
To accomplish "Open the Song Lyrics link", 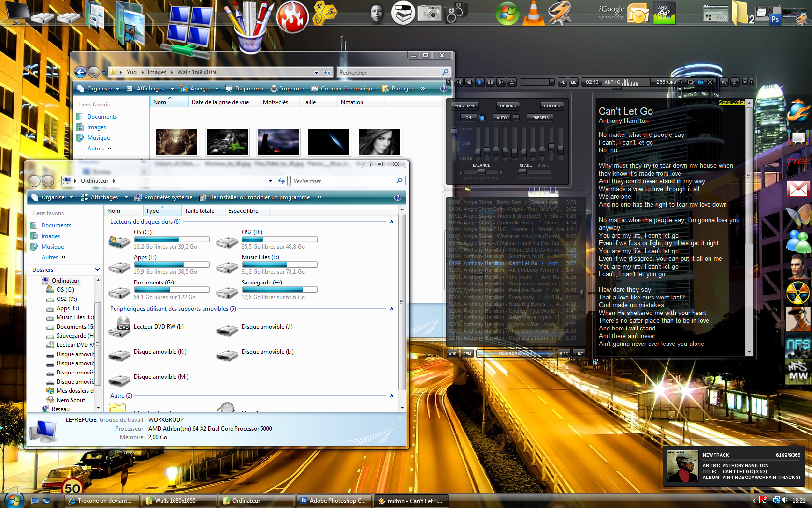I will click(731, 102).
